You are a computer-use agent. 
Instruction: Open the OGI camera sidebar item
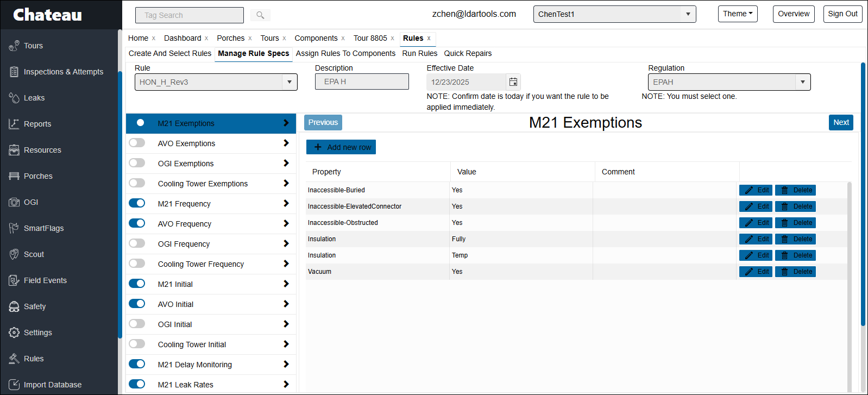pyautogui.click(x=30, y=202)
